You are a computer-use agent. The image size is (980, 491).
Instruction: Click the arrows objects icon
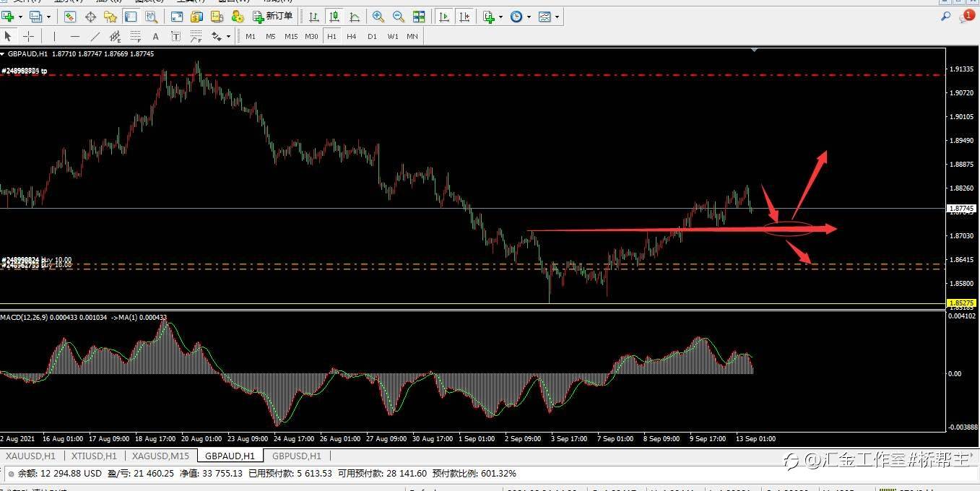pos(216,36)
